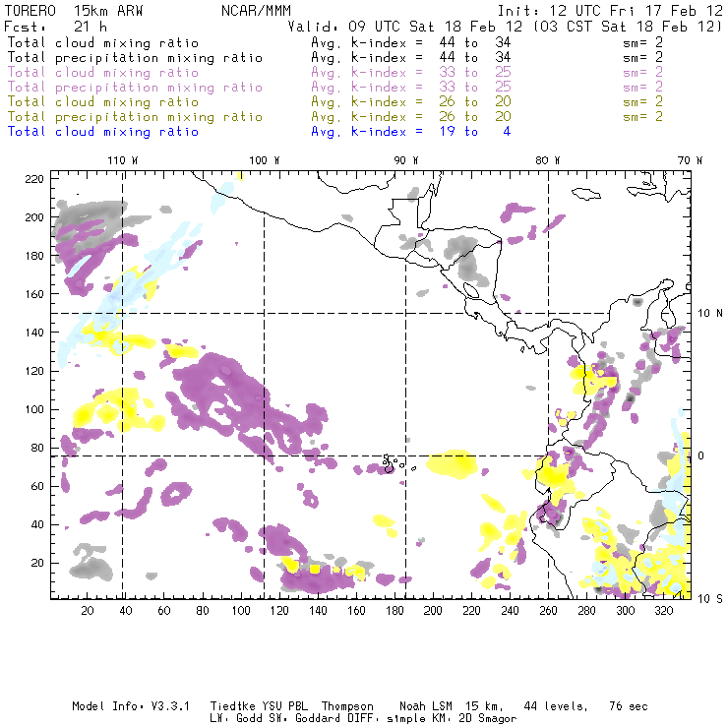
Task: Click the "44 levels," footer text
Action: 556,706
